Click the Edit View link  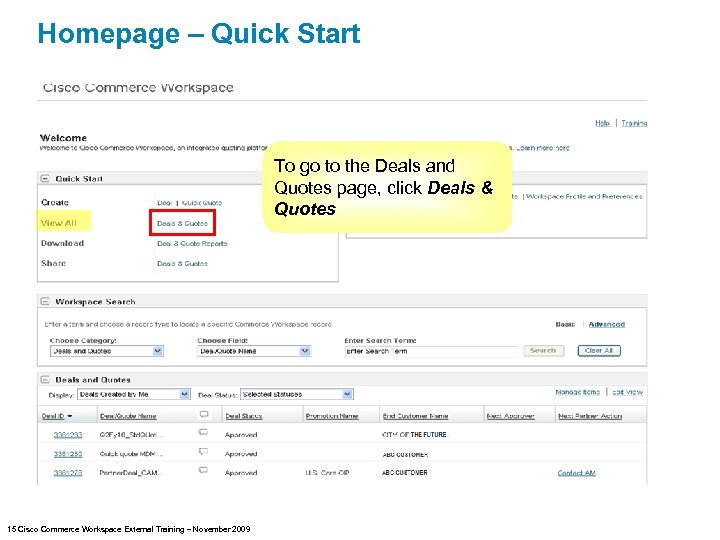(627, 392)
